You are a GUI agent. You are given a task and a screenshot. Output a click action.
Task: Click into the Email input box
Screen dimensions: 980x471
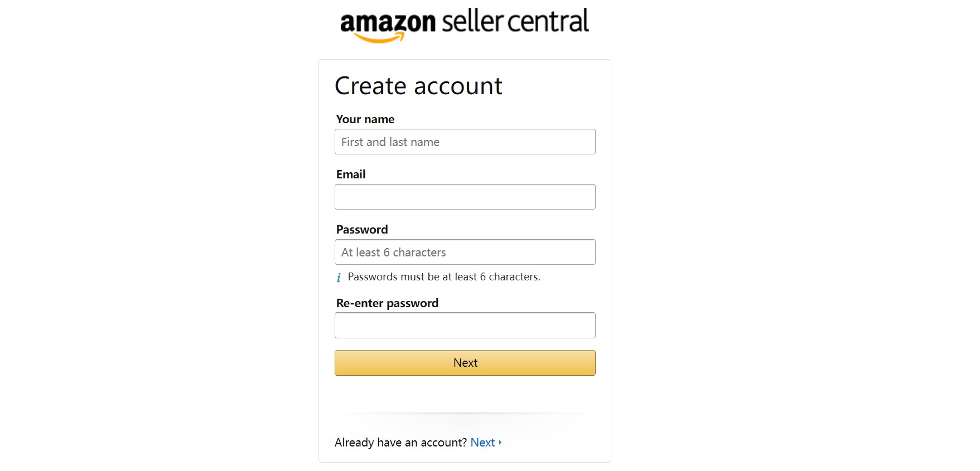pyautogui.click(x=465, y=197)
